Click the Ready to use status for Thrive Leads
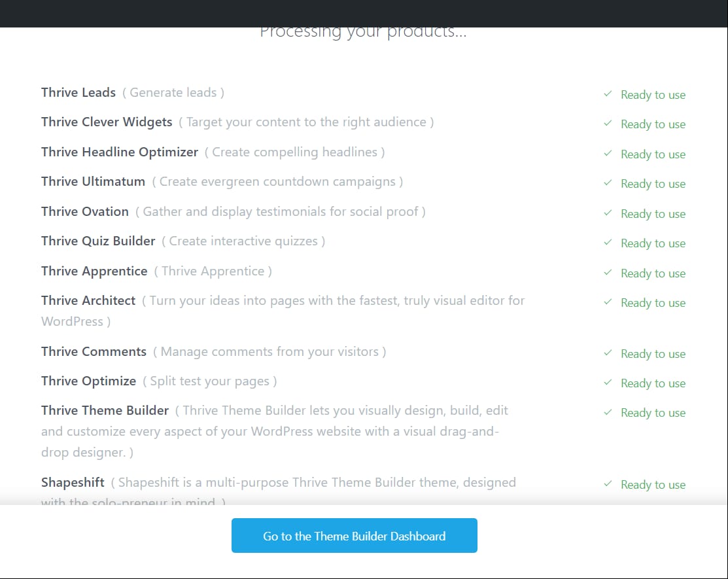728x579 pixels. pyautogui.click(x=653, y=94)
